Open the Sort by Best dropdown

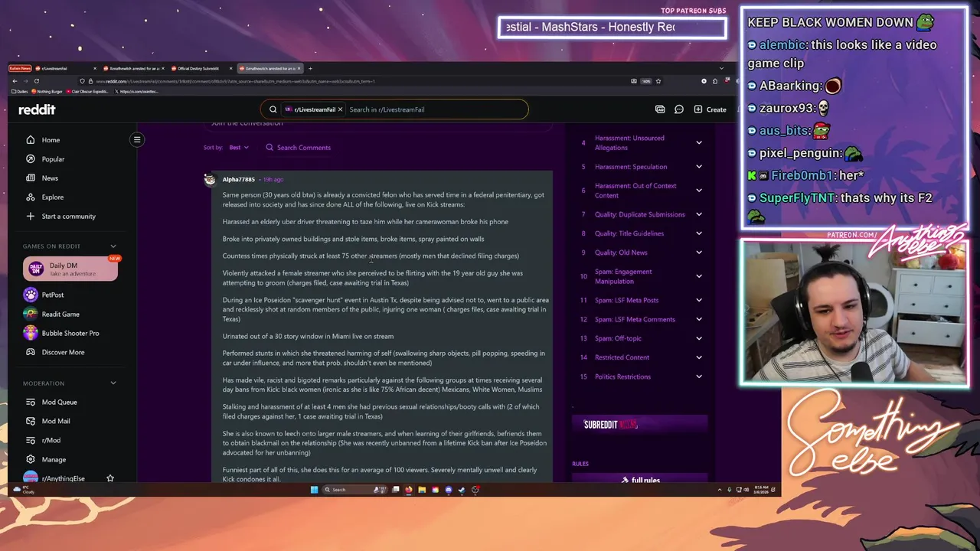239,148
